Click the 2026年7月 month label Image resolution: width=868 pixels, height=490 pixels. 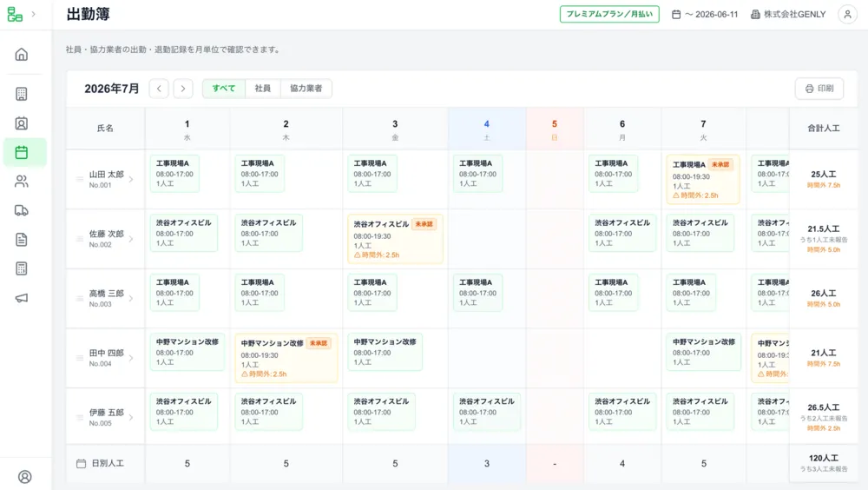point(111,89)
